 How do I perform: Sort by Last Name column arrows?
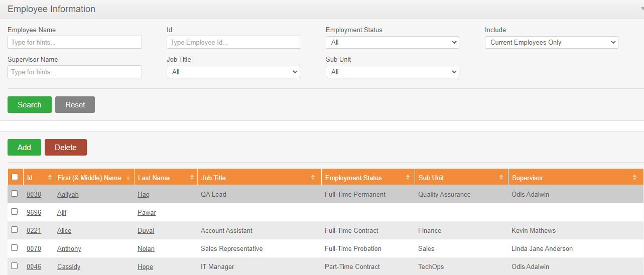click(x=192, y=178)
